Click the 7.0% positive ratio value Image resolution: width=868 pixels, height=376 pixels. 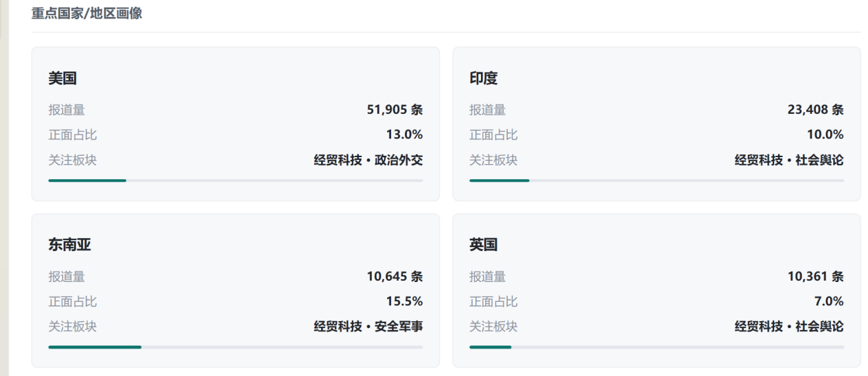click(829, 301)
